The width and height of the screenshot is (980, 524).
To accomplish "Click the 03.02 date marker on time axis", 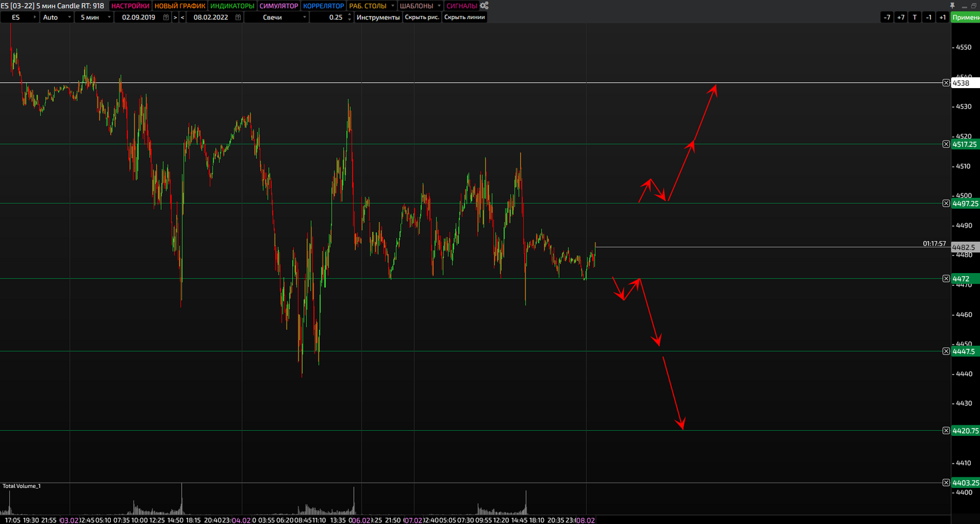I will click(69, 520).
